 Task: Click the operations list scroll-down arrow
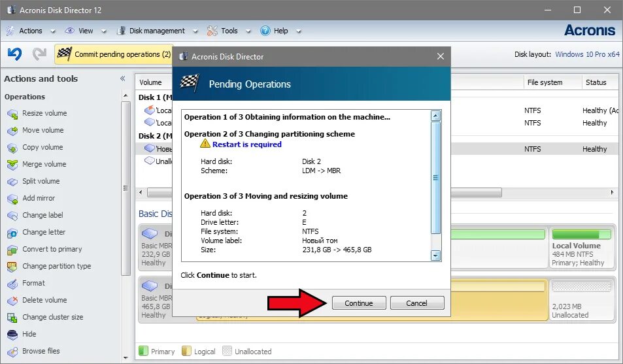pos(435,256)
